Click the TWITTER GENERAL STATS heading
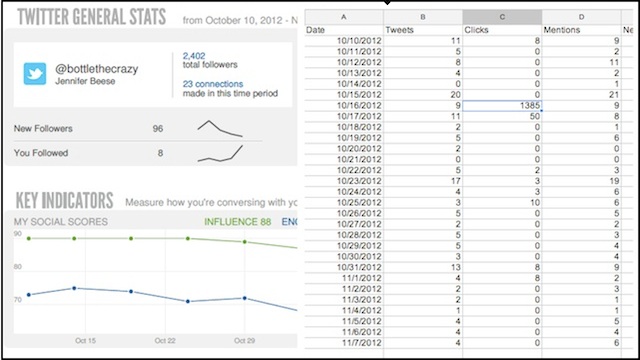The height and width of the screenshot is (360, 640). click(91, 17)
